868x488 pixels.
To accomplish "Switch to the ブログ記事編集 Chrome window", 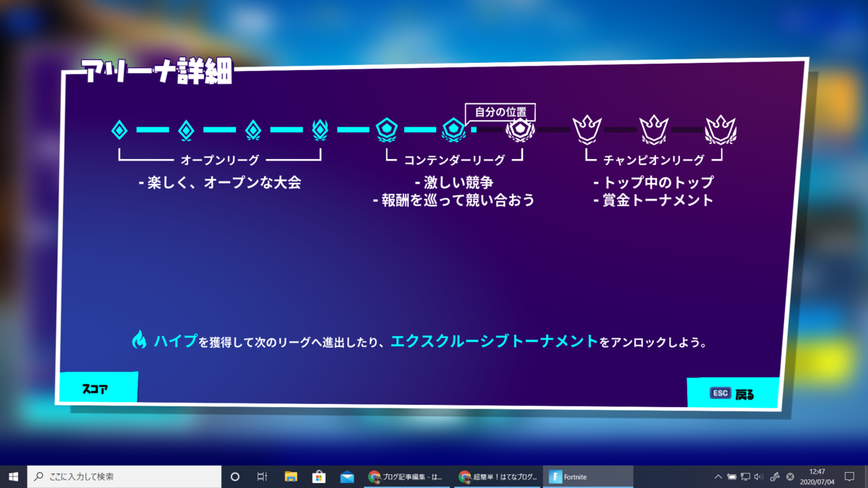I will click(407, 476).
